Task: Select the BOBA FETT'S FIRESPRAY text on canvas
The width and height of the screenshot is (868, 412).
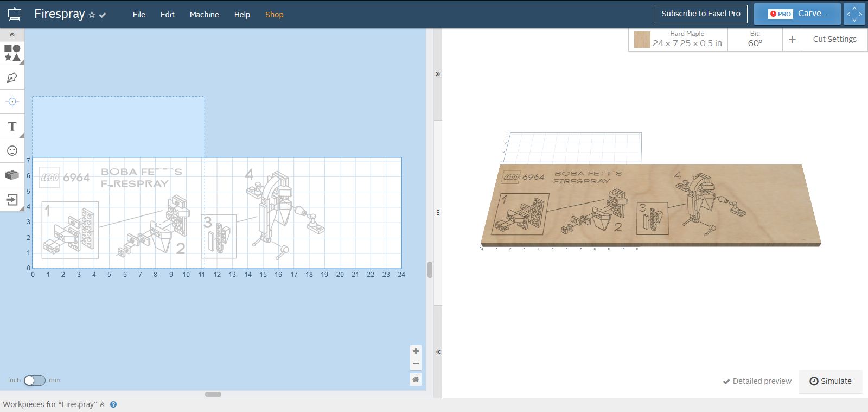Action: tap(141, 178)
